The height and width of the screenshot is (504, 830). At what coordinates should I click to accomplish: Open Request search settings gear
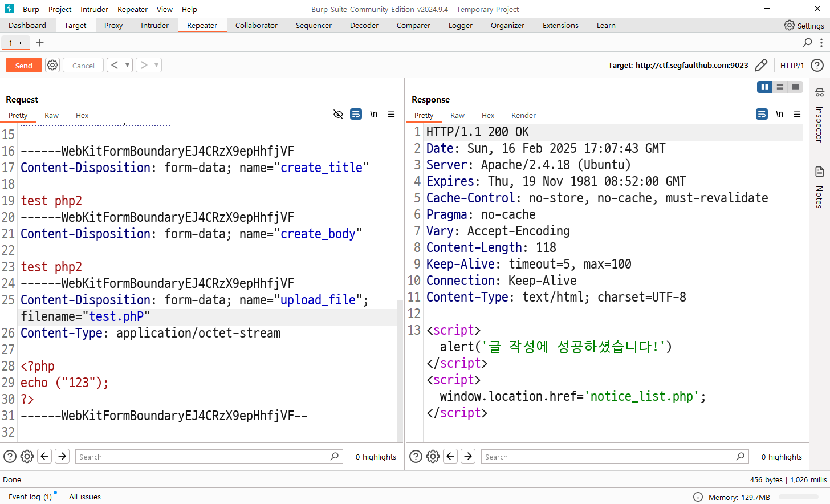pyautogui.click(x=27, y=456)
